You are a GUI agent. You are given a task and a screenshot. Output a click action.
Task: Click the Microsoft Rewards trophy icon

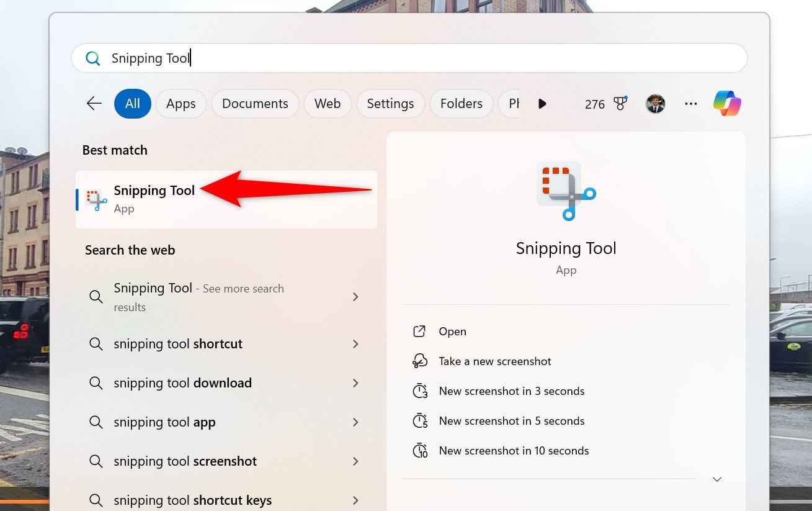[620, 103]
